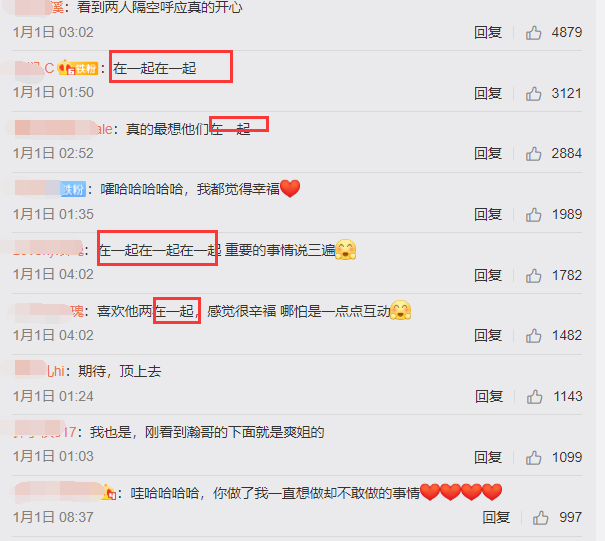Like the comment with 4879 likes

(533, 33)
